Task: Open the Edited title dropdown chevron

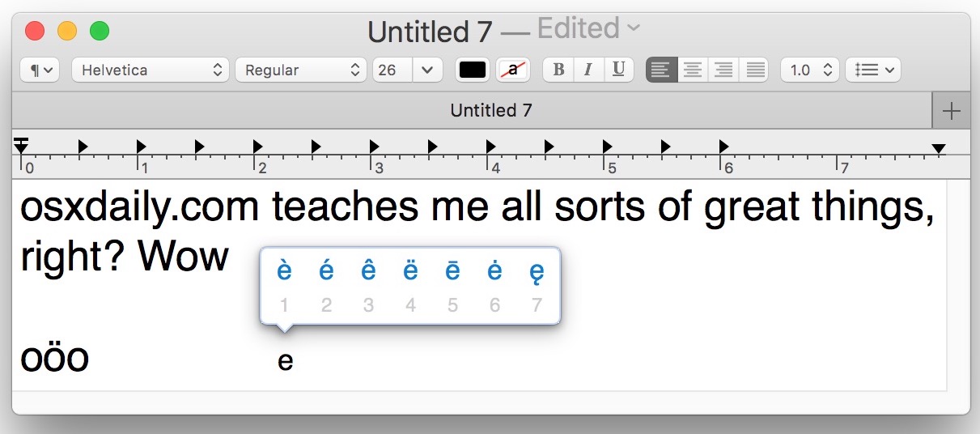Action: 634,28
